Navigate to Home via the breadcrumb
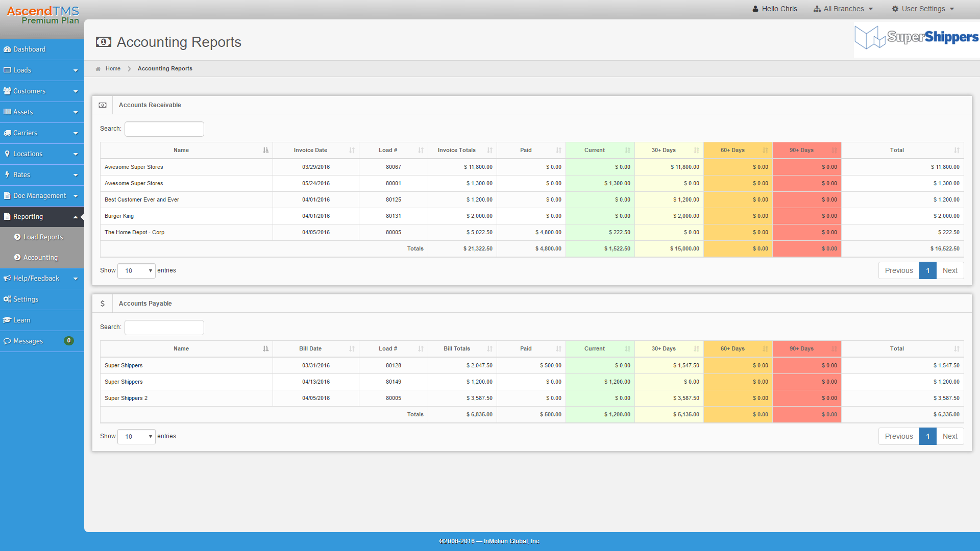Viewport: 980px width, 551px height. click(113, 68)
